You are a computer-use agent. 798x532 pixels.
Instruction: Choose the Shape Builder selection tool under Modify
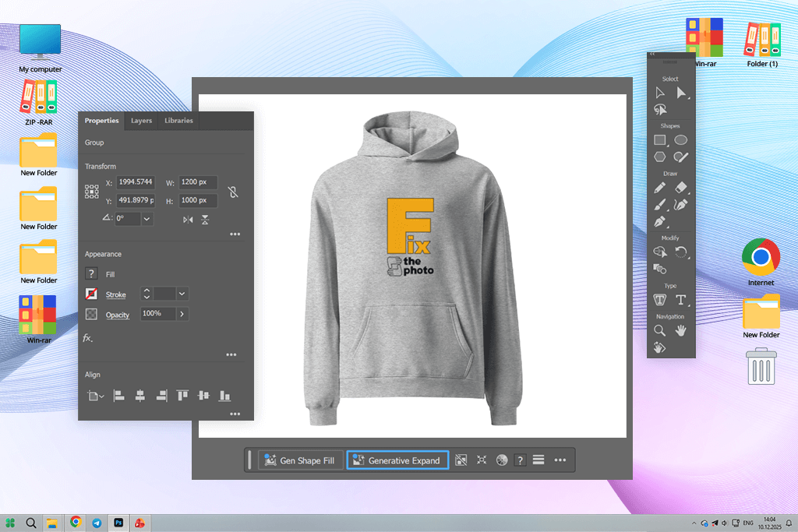point(660,252)
